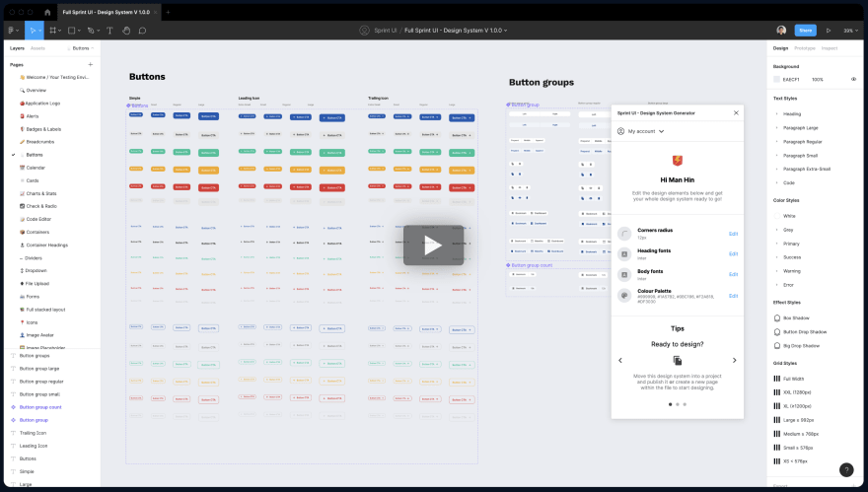Screen dimensions: 868x492
Task: Expand Grey color style group
Action: click(x=776, y=230)
